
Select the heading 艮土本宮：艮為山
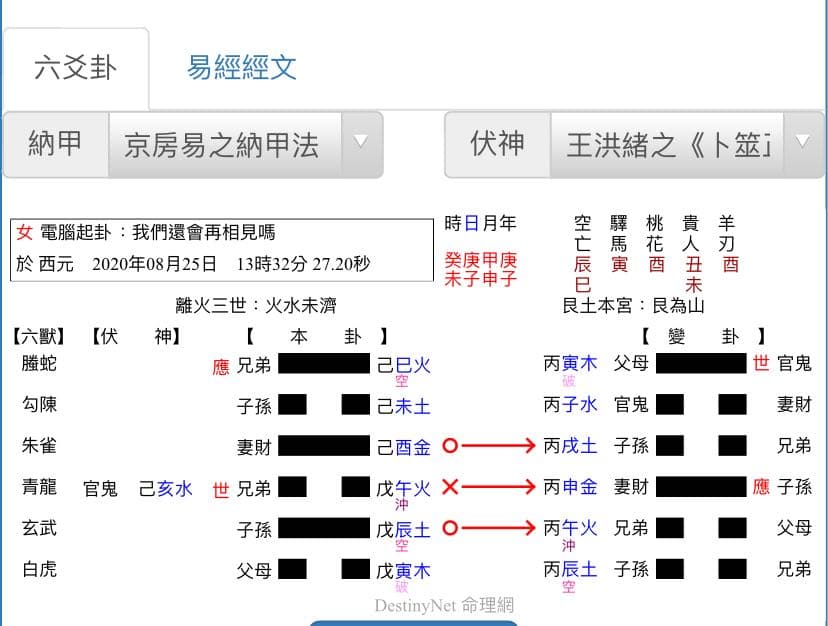pos(634,305)
